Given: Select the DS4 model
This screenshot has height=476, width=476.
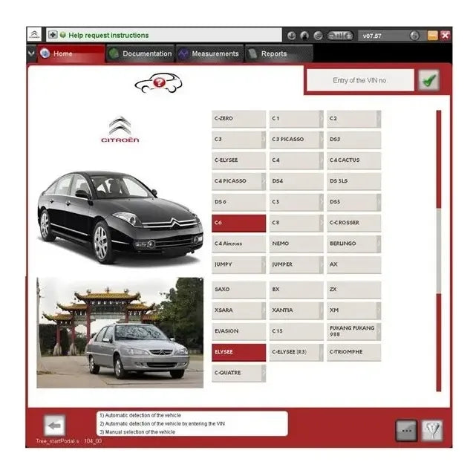Looking at the screenshot, I should tap(296, 181).
